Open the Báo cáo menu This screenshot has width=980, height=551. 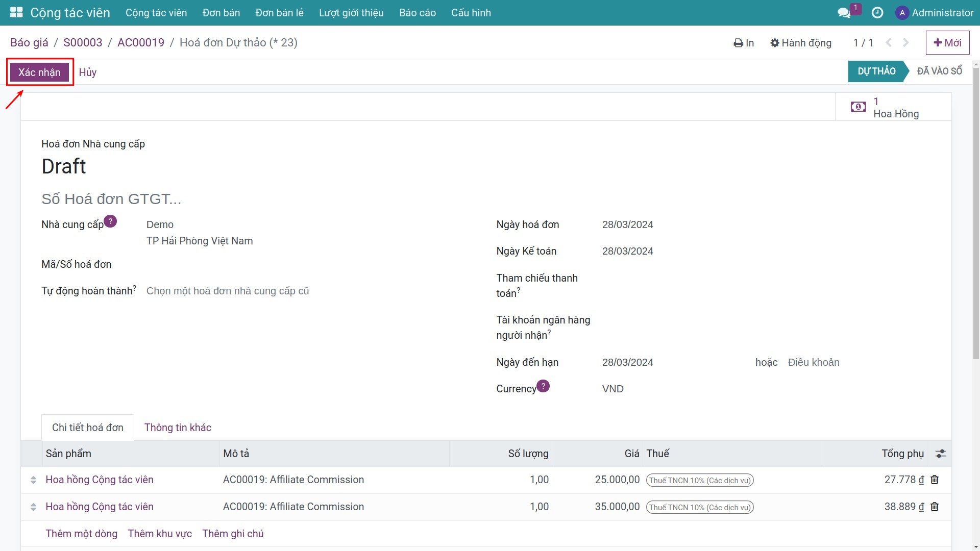tap(418, 13)
